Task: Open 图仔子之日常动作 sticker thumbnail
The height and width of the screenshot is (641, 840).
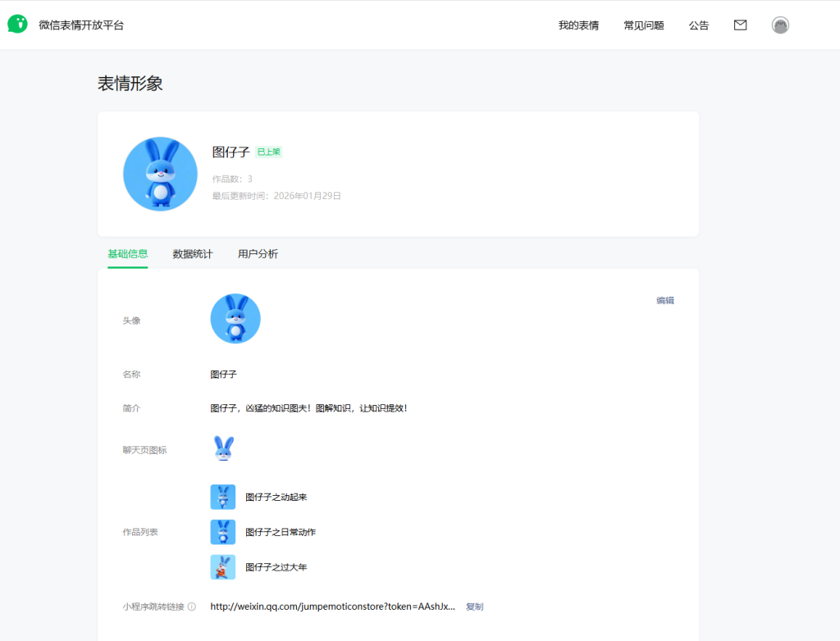Action: click(223, 532)
